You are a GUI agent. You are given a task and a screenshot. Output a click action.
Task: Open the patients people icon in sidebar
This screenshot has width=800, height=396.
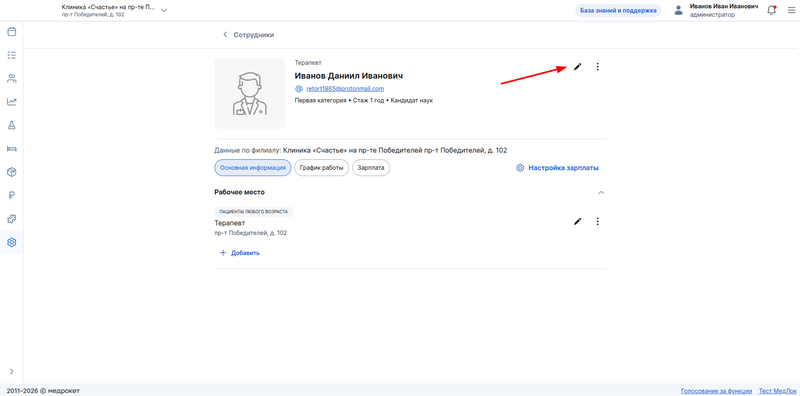[11, 79]
